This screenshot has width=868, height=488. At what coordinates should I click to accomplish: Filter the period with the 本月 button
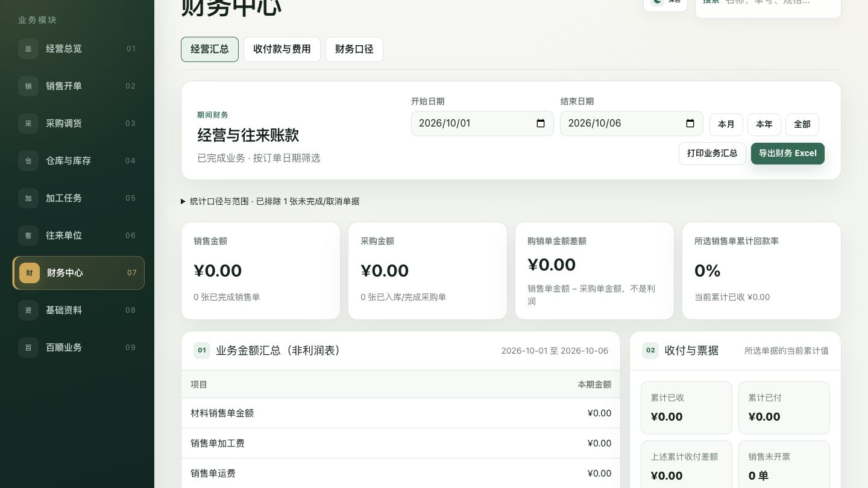click(x=726, y=124)
